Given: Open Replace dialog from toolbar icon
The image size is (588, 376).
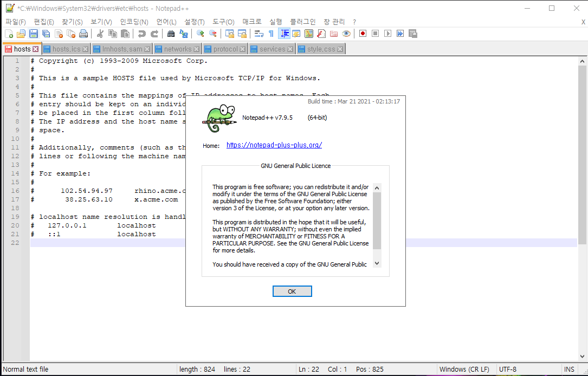Looking at the screenshot, I should click(x=183, y=34).
